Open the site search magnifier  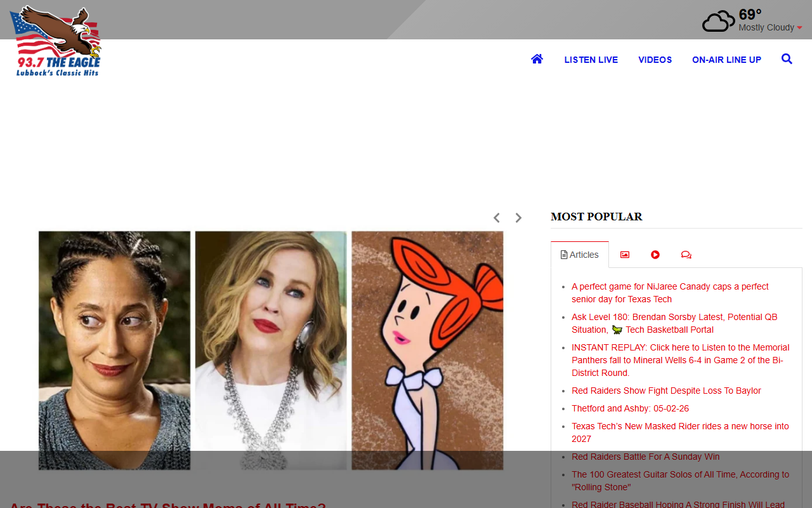(x=787, y=59)
